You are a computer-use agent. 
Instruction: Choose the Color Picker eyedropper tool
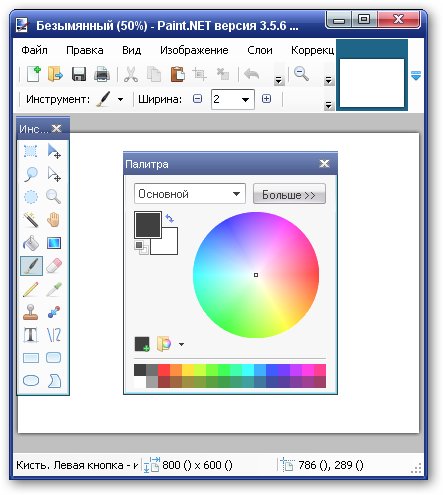(54, 289)
